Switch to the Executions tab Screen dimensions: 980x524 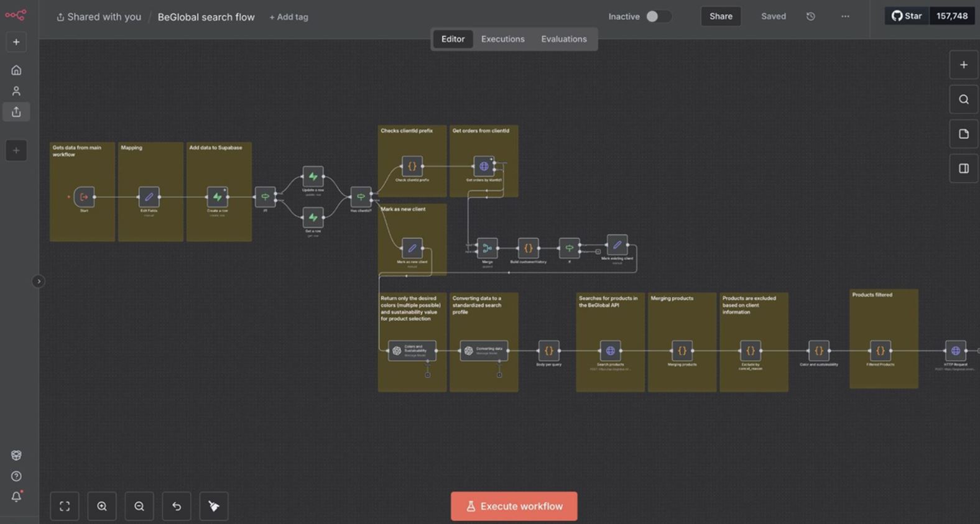click(x=502, y=39)
